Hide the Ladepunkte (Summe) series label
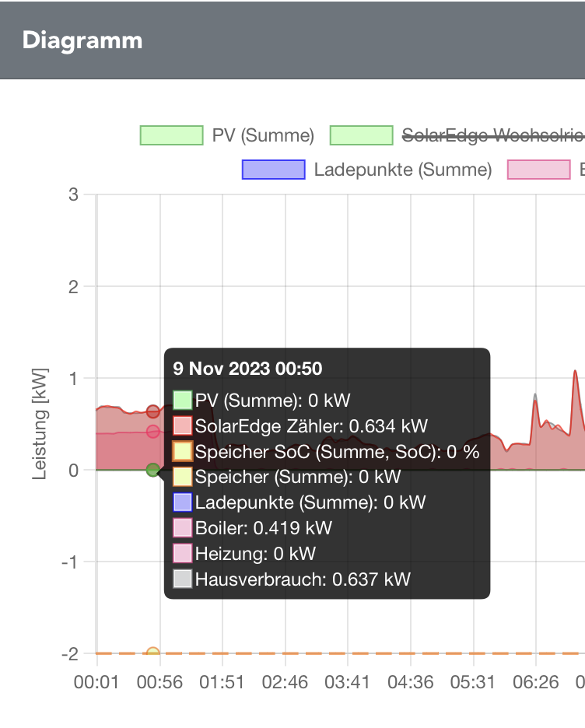Image resolution: width=585 pixels, height=728 pixels. pyautogui.click(x=402, y=170)
